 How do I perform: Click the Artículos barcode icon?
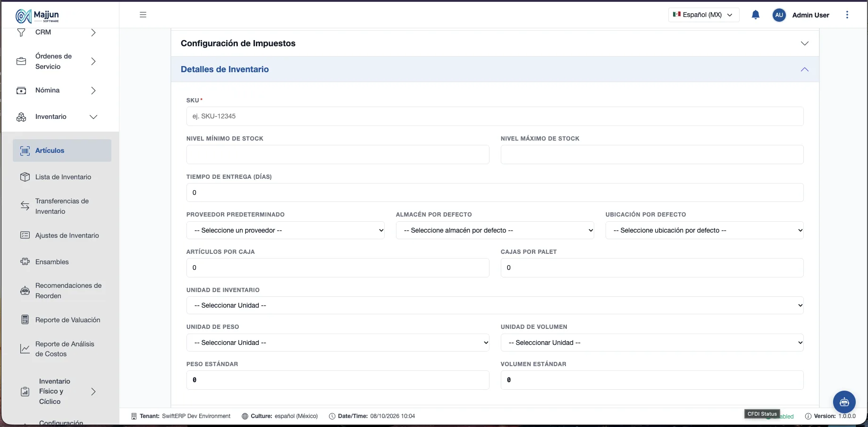click(25, 151)
